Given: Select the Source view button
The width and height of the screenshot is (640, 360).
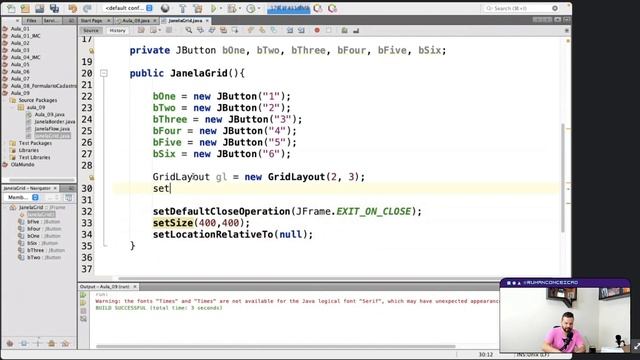Looking at the screenshot, I should coord(91,31).
